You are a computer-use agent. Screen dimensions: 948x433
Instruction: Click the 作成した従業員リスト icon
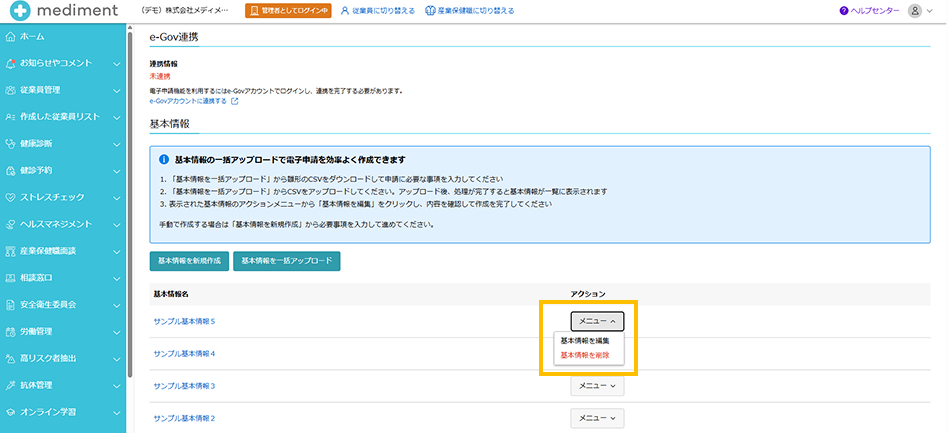[x=10, y=117]
